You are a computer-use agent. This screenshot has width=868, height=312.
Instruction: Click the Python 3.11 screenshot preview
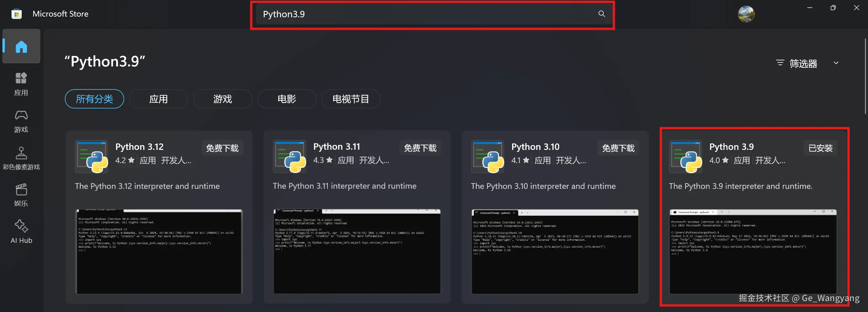(x=356, y=251)
